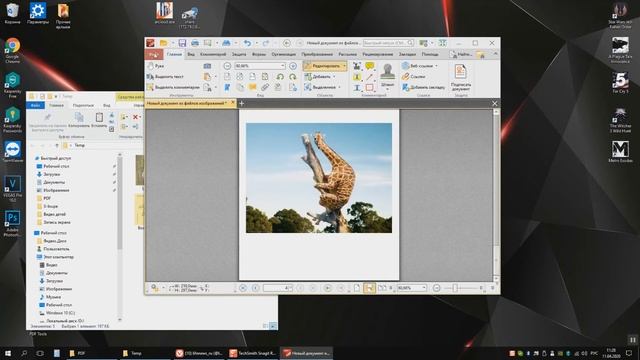Image resolution: width=640 pixels, height=360 pixels.
Task: Click the Stamp (Штамп) tool icon
Action: (387, 71)
